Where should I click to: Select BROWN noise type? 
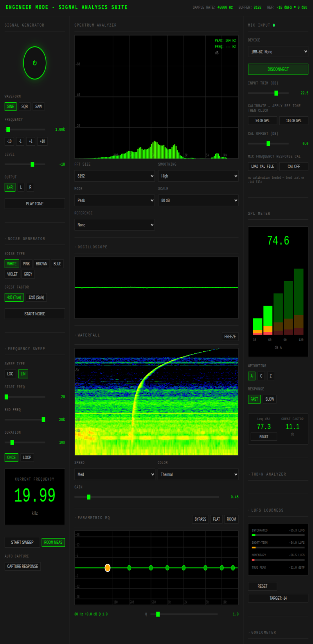[x=41, y=264]
